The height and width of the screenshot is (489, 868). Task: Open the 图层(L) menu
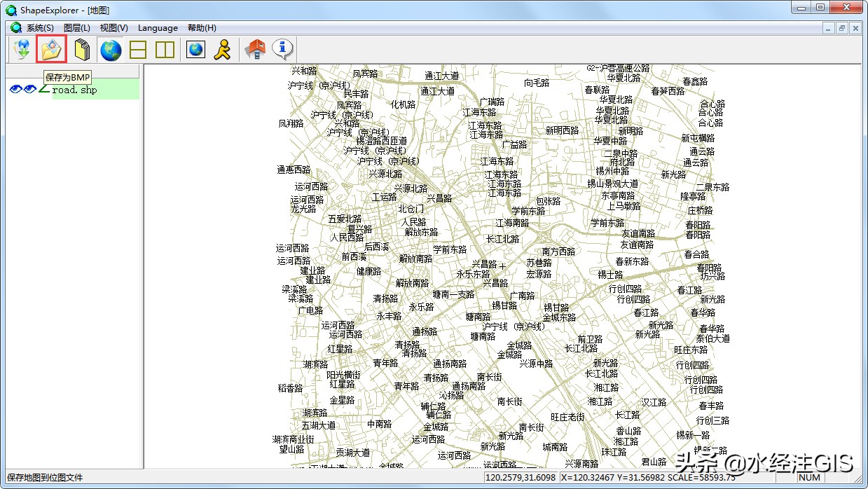click(78, 28)
